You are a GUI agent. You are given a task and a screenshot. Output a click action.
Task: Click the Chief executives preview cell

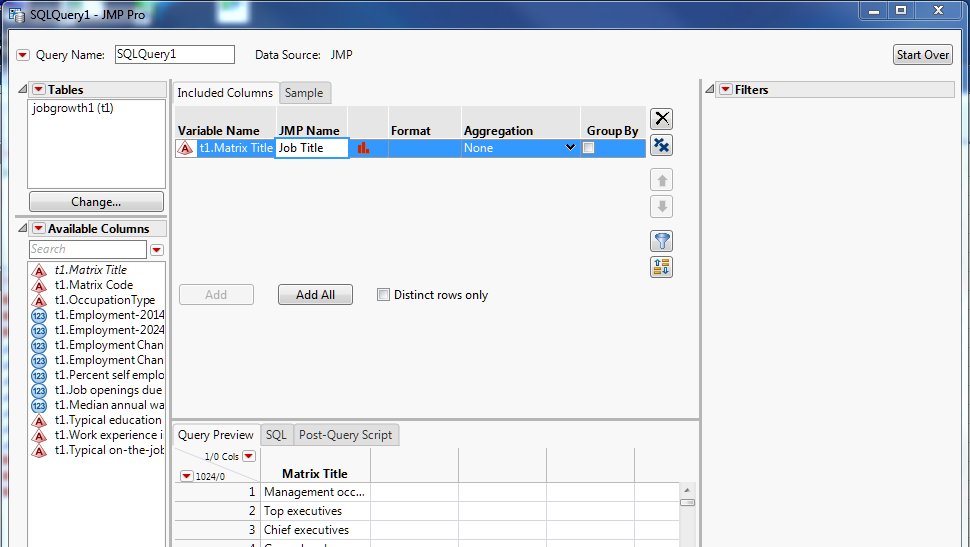pyautogui.click(x=315, y=530)
